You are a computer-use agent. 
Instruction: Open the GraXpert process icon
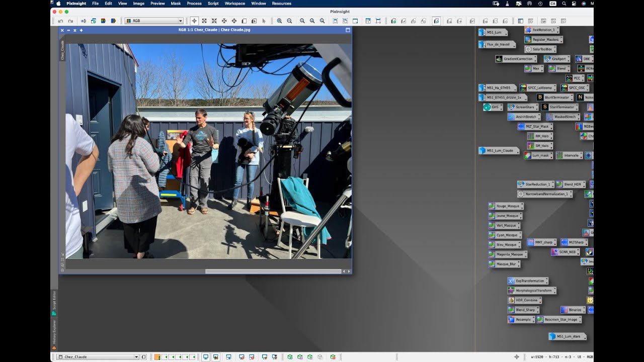pos(556,59)
